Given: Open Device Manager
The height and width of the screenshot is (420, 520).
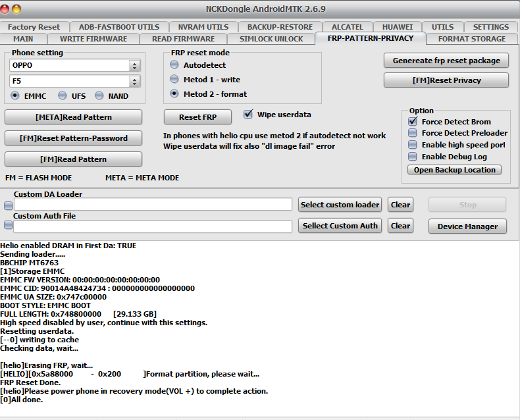Looking at the screenshot, I should coord(467,226).
